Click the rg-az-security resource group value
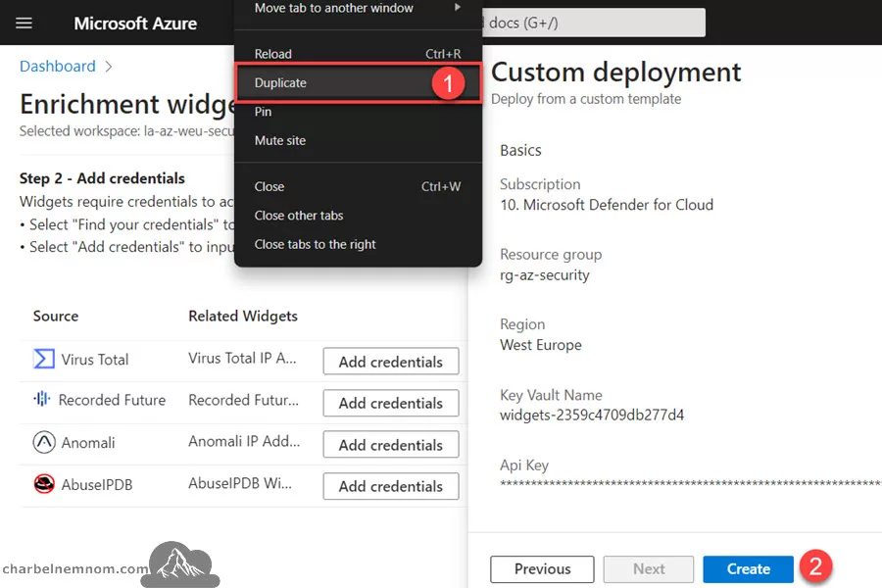The width and height of the screenshot is (882, 588). click(545, 275)
